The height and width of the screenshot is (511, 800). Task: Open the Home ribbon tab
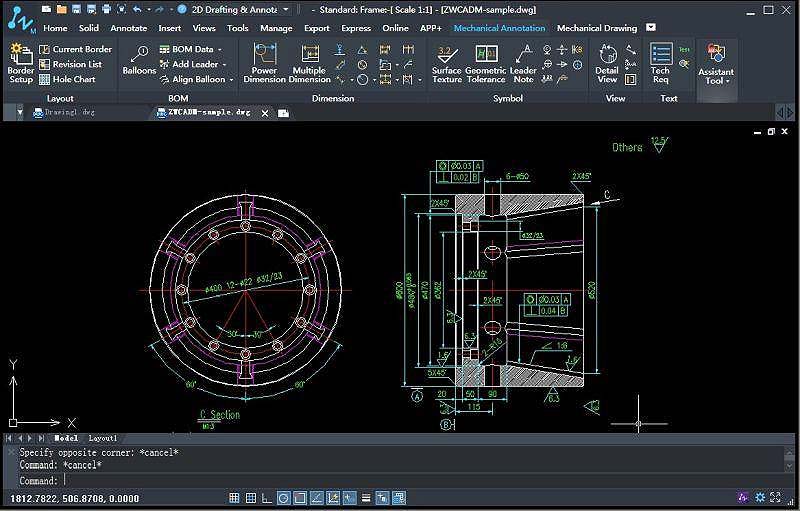pos(55,28)
